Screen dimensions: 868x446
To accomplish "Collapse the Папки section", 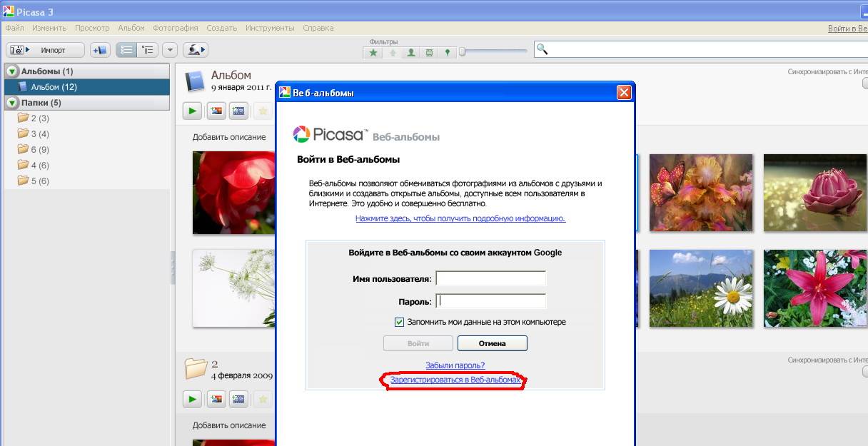I will tap(12, 103).
